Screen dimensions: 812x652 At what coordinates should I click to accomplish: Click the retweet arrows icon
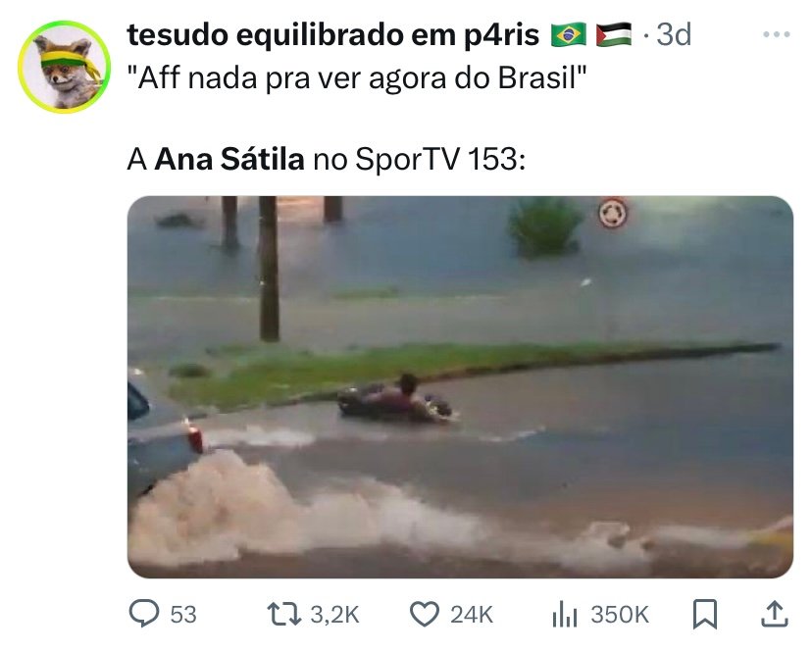(283, 614)
